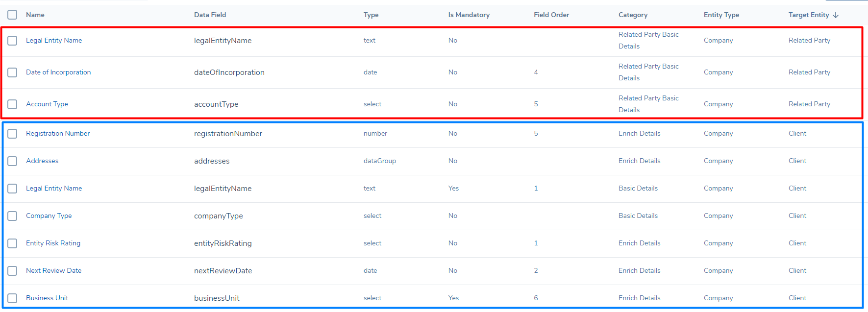Viewport: 868px width, 312px height.
Task: Toggle the Business Unit row checkbox
Action: pos(12,298)
